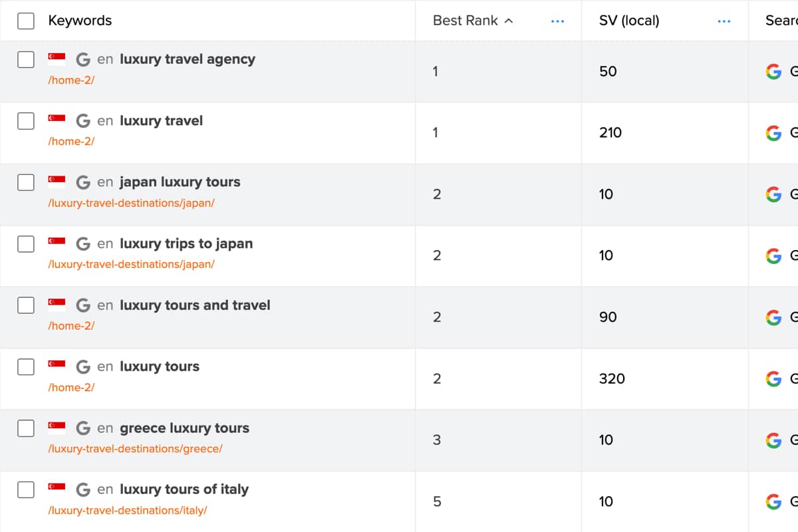Screen dimensions: 798x532
Task: Click colored Google logo in luxury travel agency row
Action: point(773,71)
